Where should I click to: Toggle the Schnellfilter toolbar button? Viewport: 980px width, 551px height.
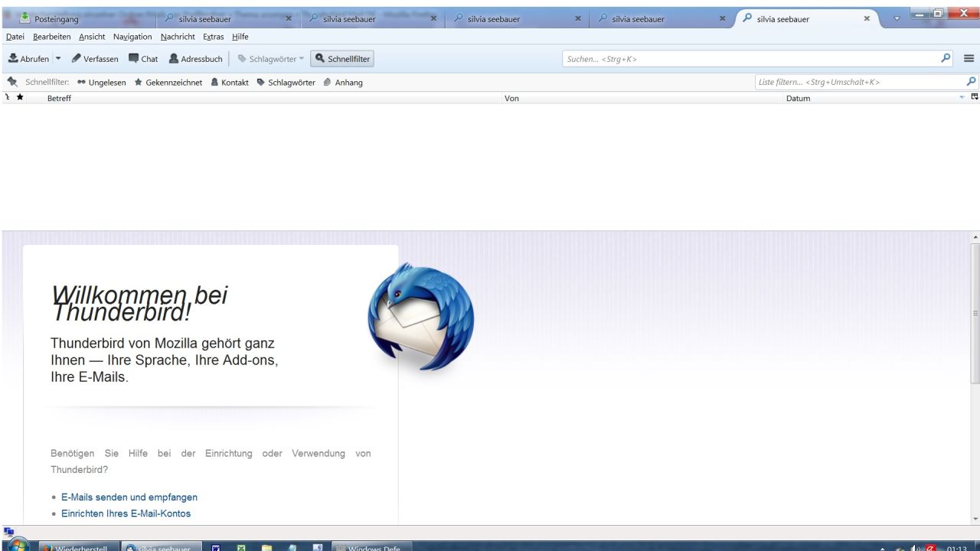pyautogui.click(x=342, y=58)
